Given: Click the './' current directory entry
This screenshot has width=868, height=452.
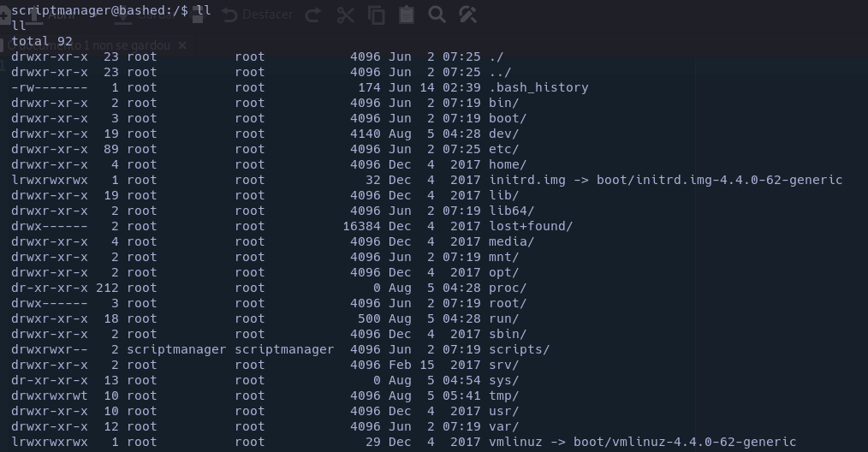Looking at the screenshot, I should [x=496, y=57].
